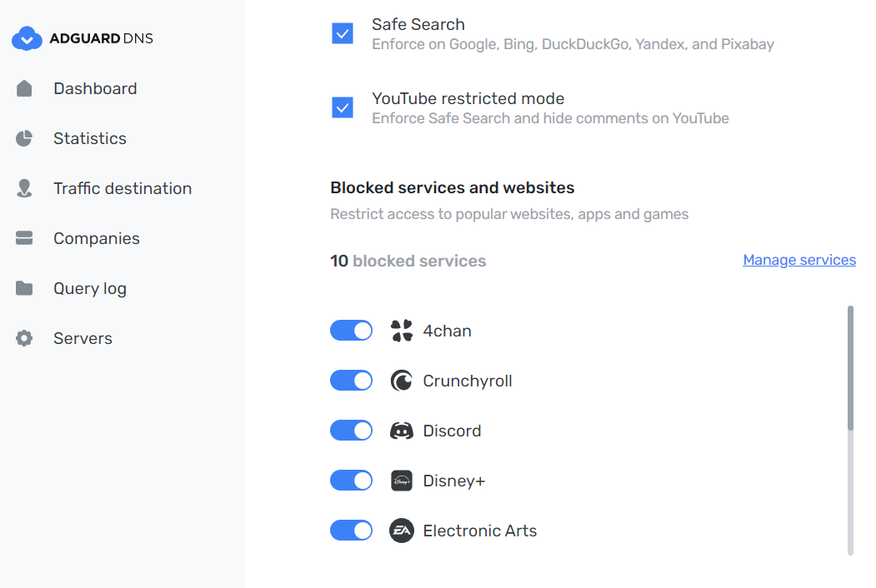Disable YouTube restricted mode
The height and width of the screenshot is (588, 876).
pos(343,107)
